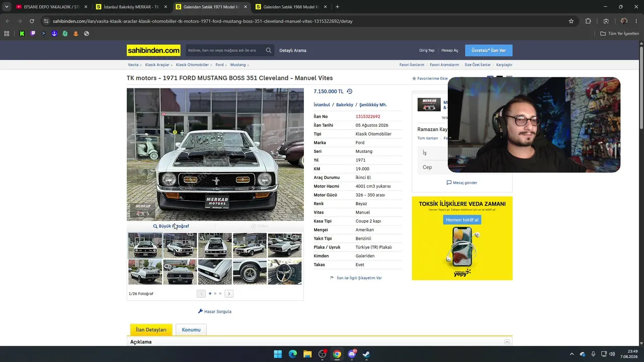This screenshot has width=644, height=362.
Task: Go to next thumbnail page arrow
Action: (x=229, y=294)
